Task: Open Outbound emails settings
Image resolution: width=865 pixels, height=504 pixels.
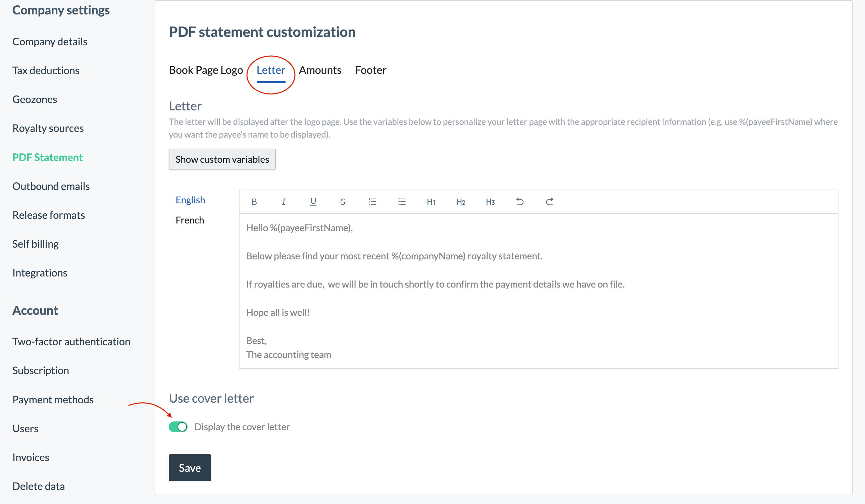Action: 51,186
